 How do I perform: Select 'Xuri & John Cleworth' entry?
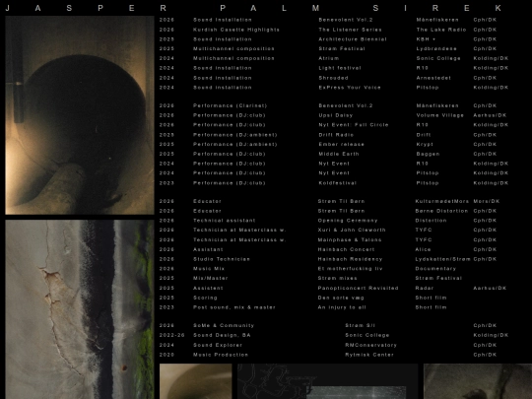pos(352,230)
